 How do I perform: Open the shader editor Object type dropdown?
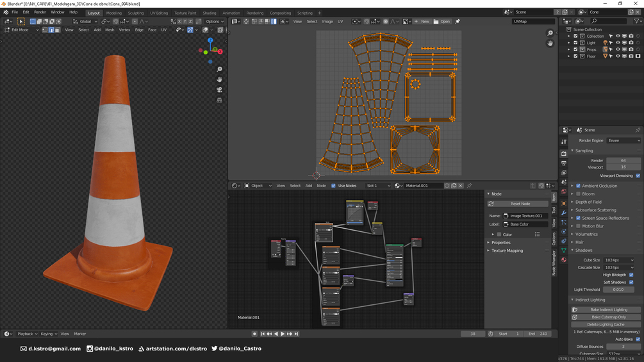coord(258,186)
